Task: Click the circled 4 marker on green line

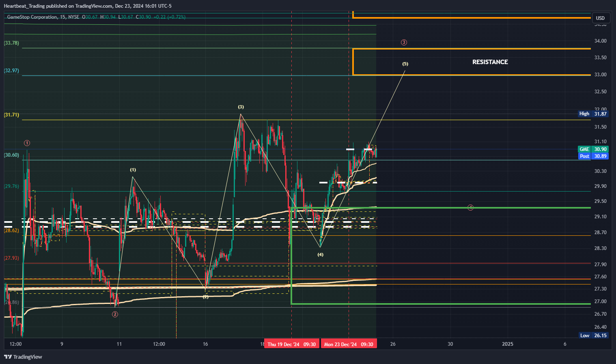Action: (x=470, y=207)
